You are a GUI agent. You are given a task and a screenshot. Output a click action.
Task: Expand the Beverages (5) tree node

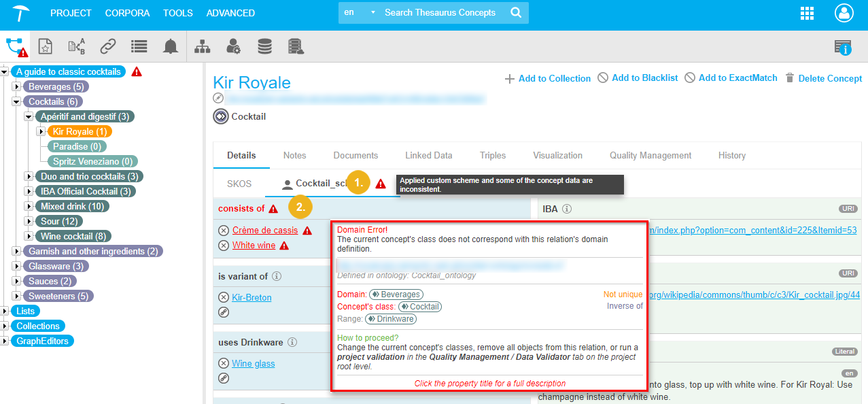click(x=17, y=87)
